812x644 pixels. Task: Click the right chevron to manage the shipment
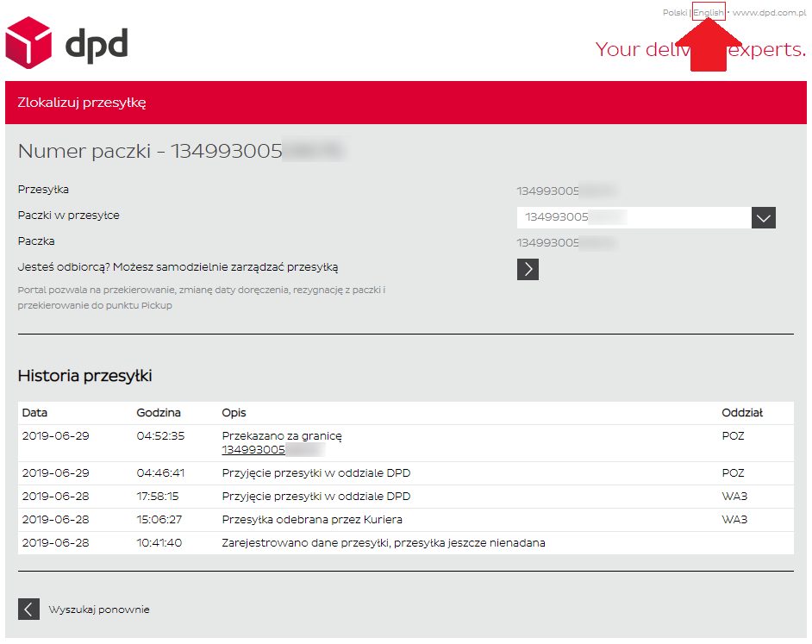click(528, 269)
